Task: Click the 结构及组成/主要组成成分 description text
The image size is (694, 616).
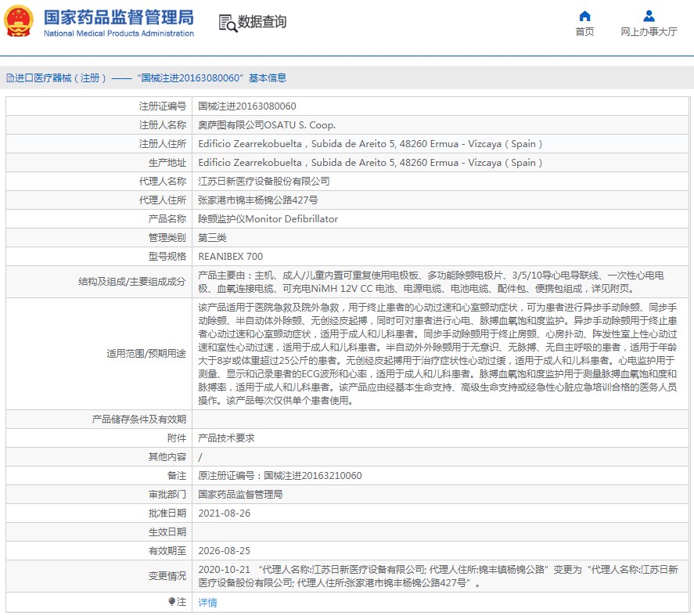Action: tap(431, 282)
